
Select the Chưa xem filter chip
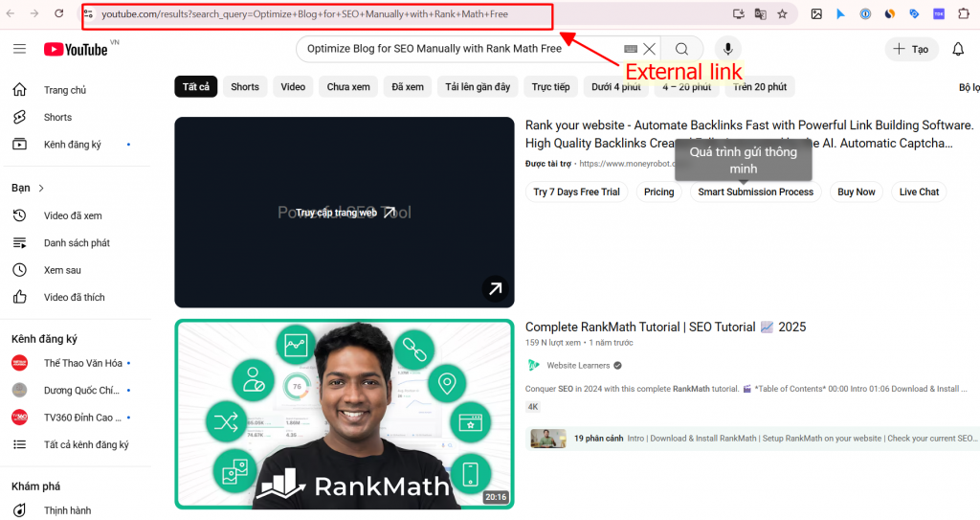[x=348, y=87]
